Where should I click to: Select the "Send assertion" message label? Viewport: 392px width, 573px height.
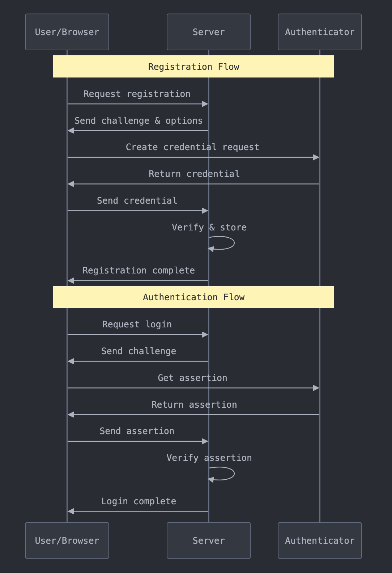(137, 431)
